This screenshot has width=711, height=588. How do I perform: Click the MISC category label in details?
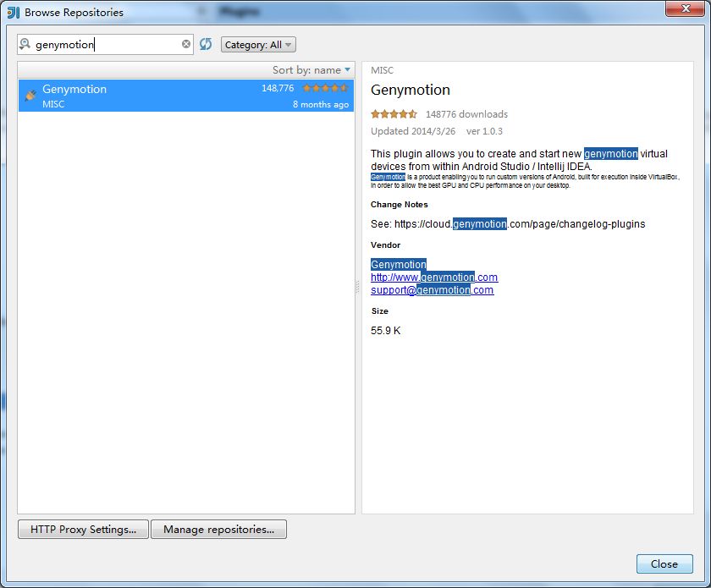pyautogui.click(x=382, y=70)
